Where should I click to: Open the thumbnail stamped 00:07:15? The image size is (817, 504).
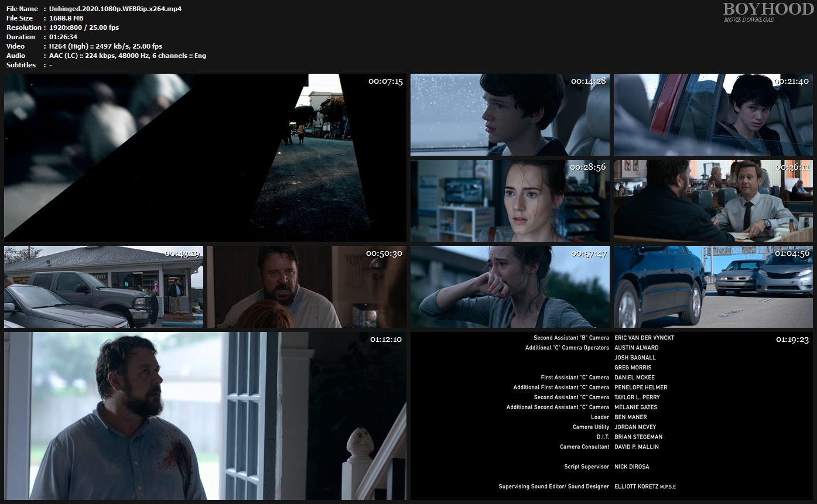(205, 157)
